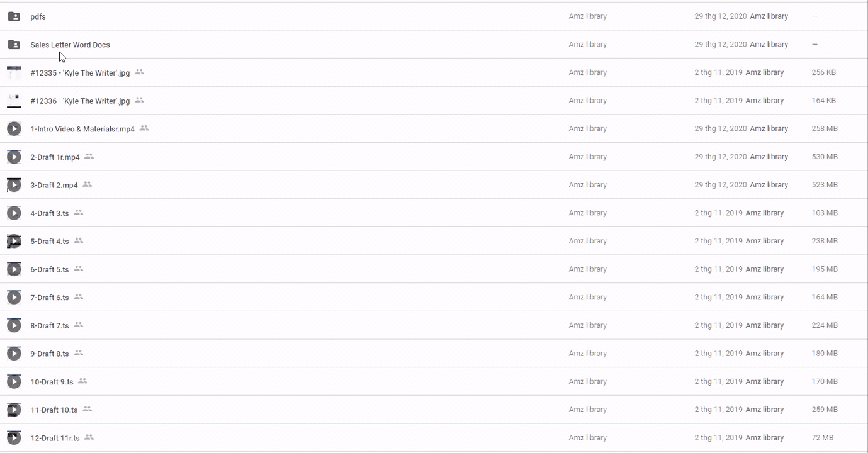Click the video icon for 11-Draft 10.ts

(x=14, y=410)
